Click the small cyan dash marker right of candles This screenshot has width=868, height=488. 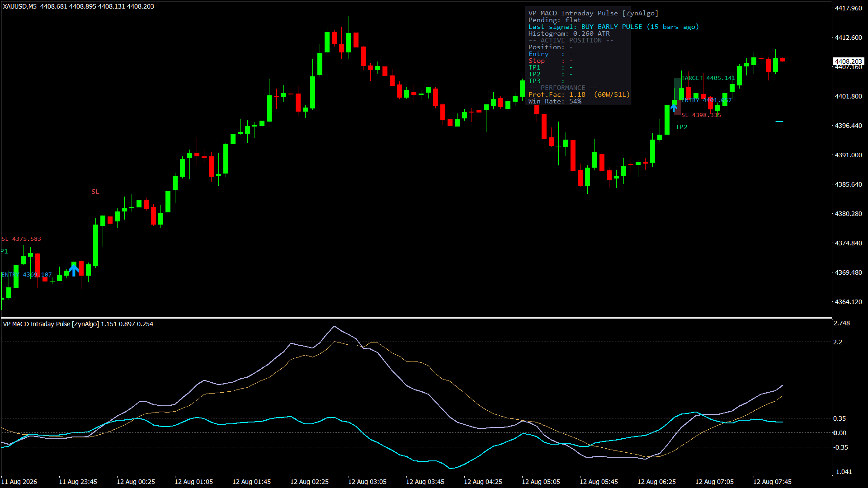coord(779,122)
